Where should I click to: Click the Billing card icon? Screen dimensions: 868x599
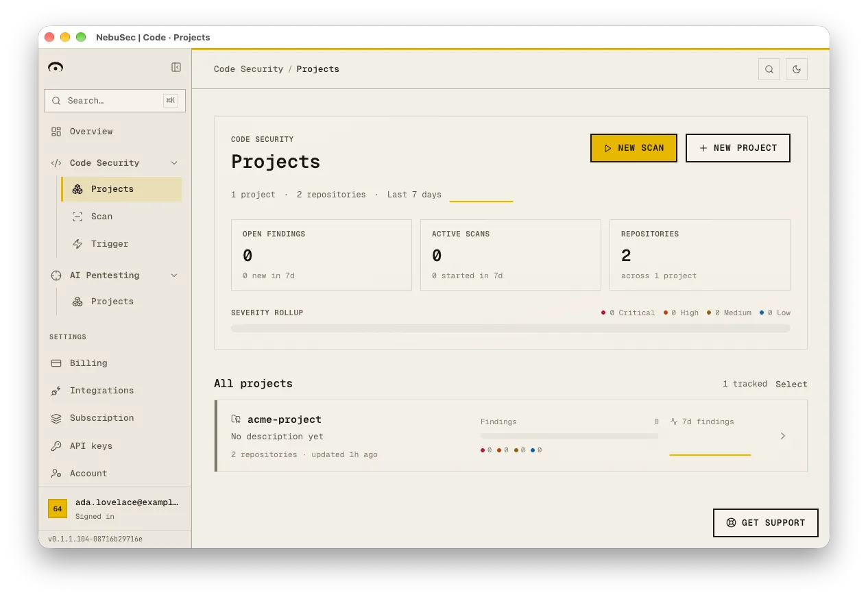(56, 363)
